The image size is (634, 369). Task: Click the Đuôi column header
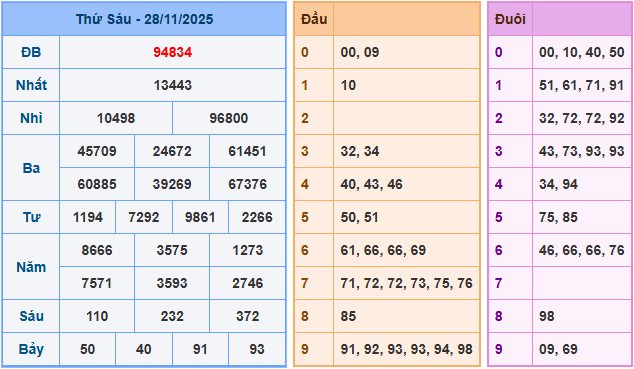[510, 19]
